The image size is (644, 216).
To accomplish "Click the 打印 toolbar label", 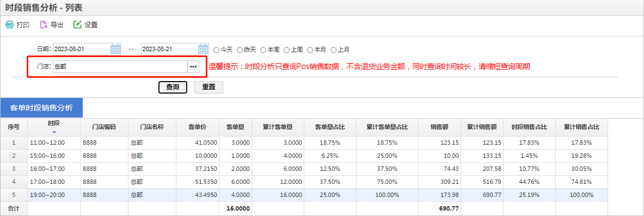I will [x=23, y=25].
